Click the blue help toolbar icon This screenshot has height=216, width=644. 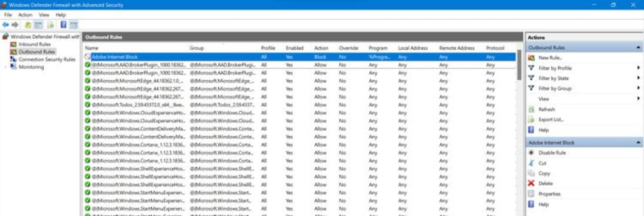pos(63,25)
